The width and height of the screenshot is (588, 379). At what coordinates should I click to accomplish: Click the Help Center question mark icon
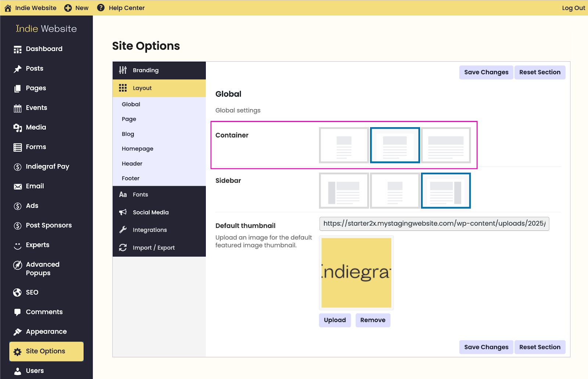tap(101, 8)
